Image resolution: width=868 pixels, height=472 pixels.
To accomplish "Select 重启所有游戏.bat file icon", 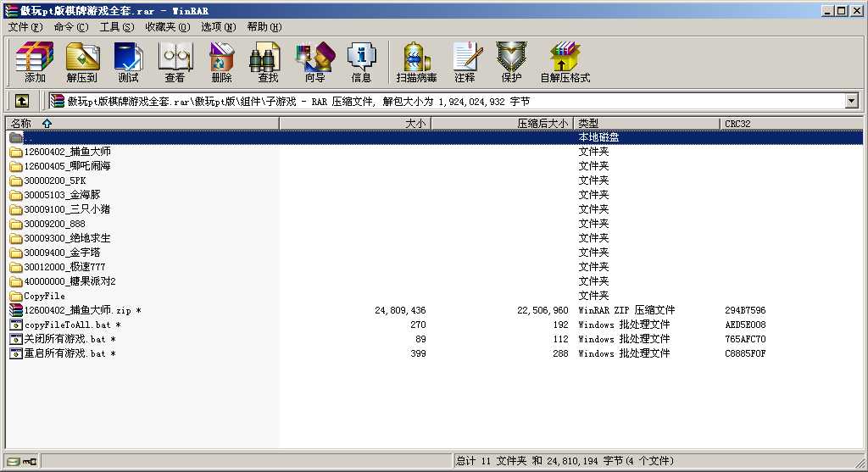I will [x=15, y=353].
